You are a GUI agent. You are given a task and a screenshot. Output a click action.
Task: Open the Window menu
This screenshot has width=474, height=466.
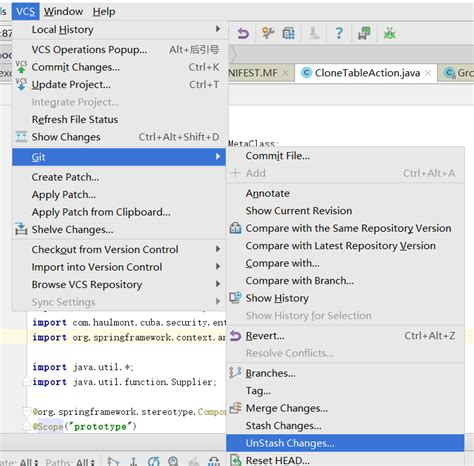63,12
